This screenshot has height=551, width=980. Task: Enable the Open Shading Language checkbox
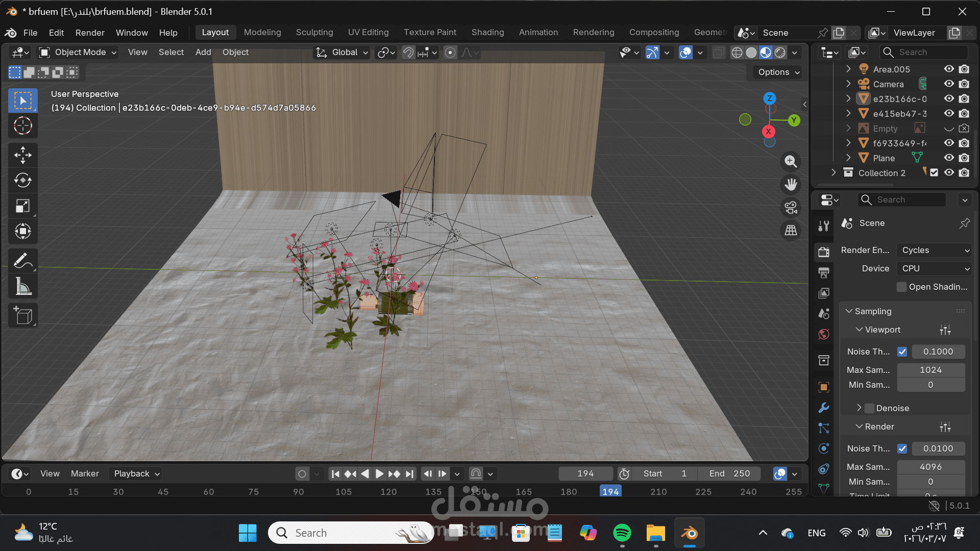(x=901, y=287)
